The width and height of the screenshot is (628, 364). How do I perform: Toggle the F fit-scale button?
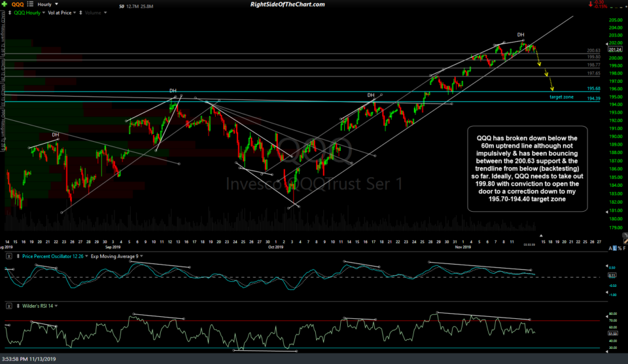coord(624,248)
